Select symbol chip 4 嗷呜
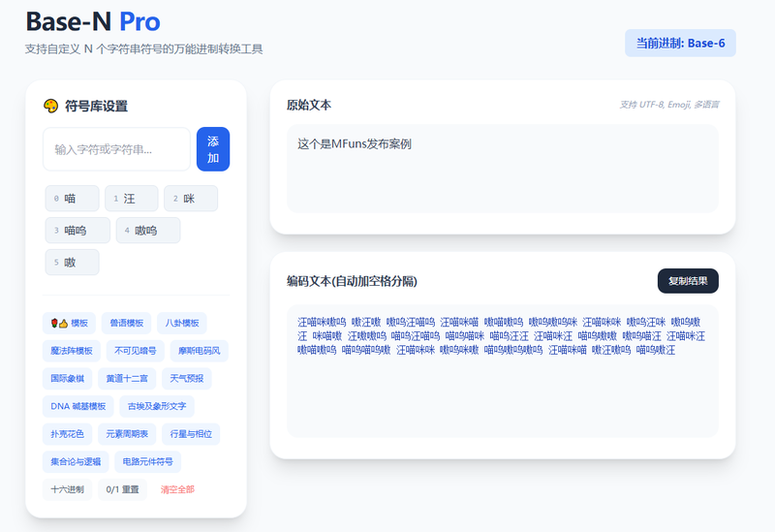The height and width of the screenshot is (532, 775). (148, 231)
